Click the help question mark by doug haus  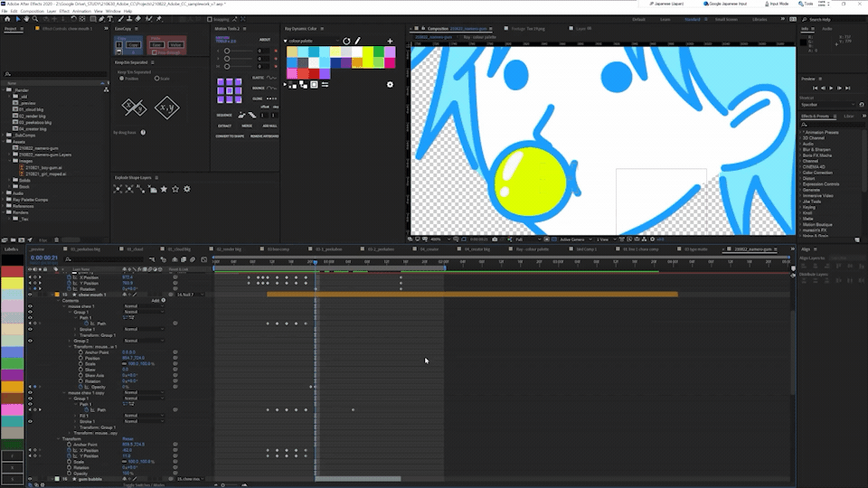coord(143,133)
